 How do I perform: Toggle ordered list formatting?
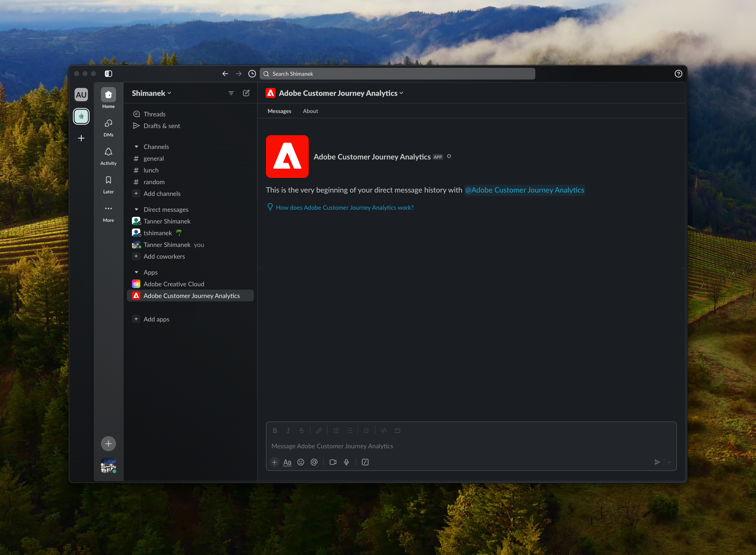pyautogui.click(x=336, y=430)
